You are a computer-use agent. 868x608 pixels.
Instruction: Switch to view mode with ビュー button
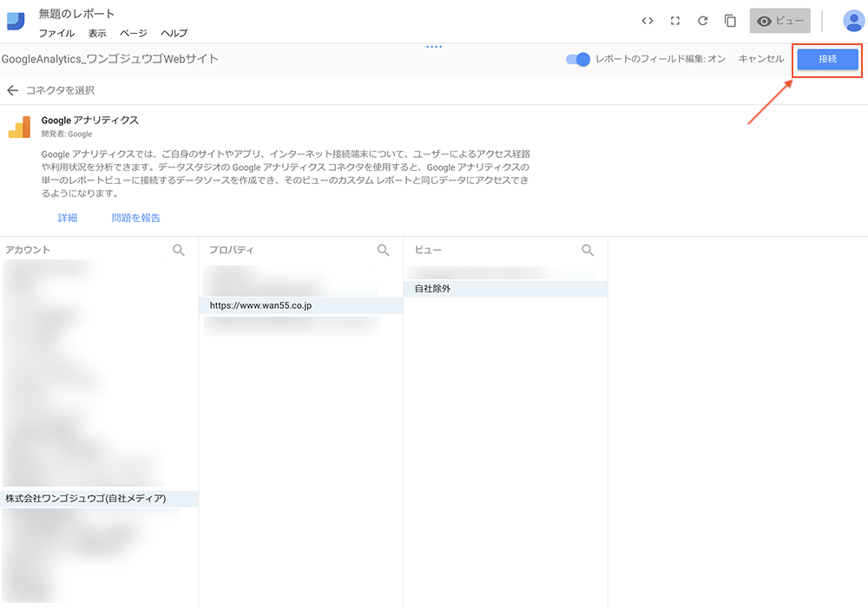point(780,21)
